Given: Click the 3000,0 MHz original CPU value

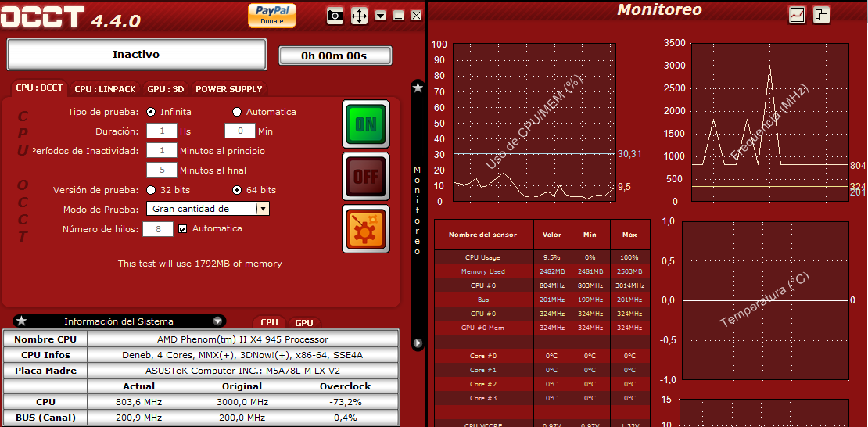Looking at the screenshot, I should (242, 402).
